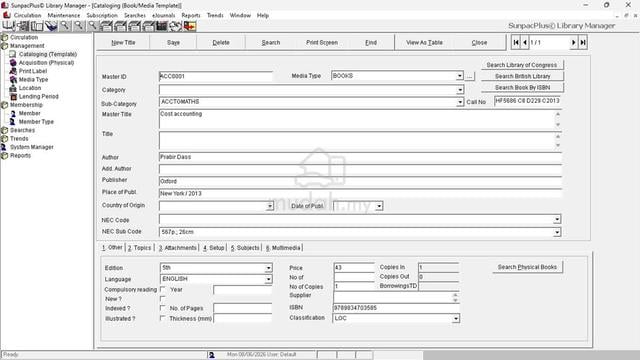Click Search Library of Congress button
Viewport: 640px width, 360px height.
pyautogui.click(x=522, y=65)
